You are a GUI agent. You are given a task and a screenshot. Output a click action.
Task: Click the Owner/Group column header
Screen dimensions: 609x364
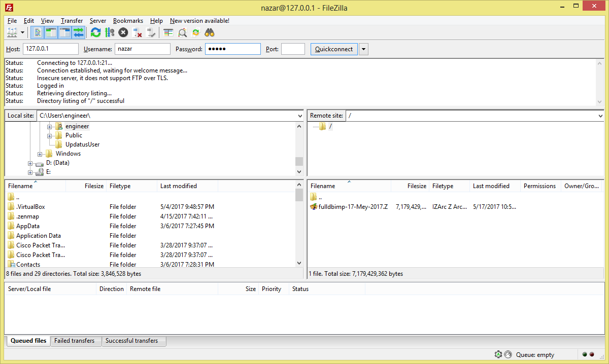(x=583, y=186)
